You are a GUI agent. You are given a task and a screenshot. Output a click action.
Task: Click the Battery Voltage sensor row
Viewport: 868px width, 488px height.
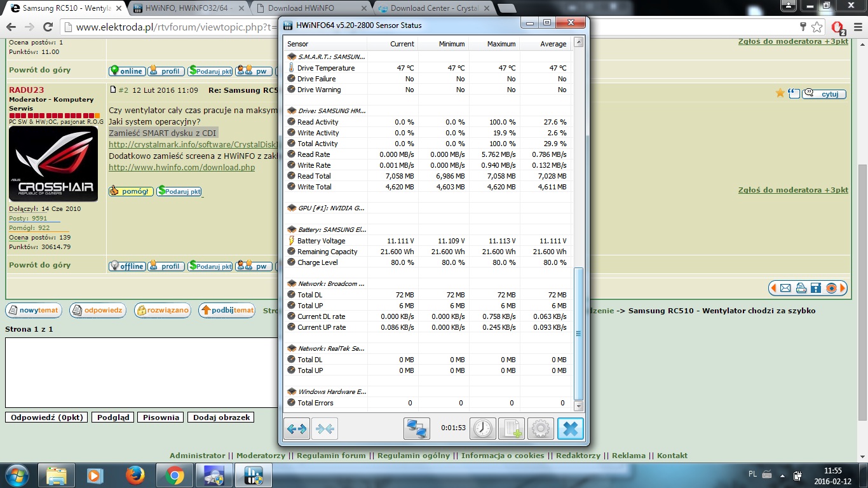coord(427,241)
